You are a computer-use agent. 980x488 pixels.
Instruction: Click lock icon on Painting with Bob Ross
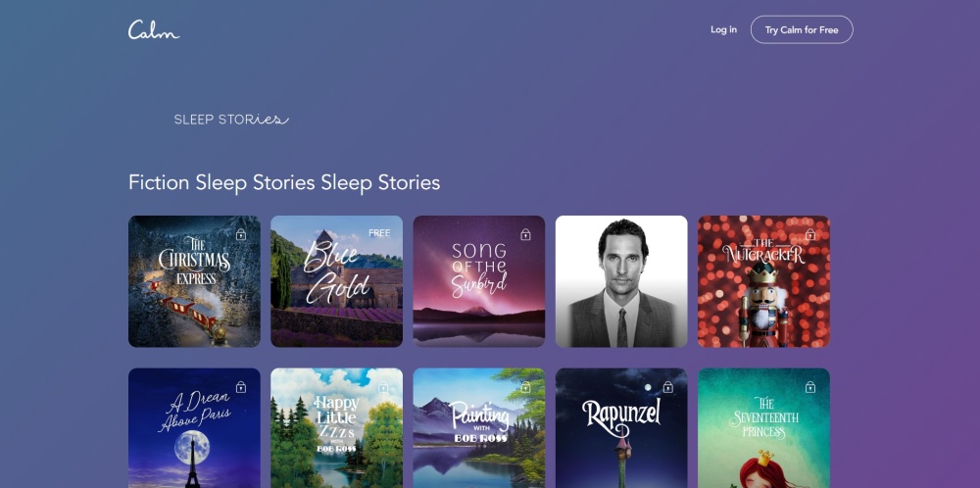click(525, 387)
